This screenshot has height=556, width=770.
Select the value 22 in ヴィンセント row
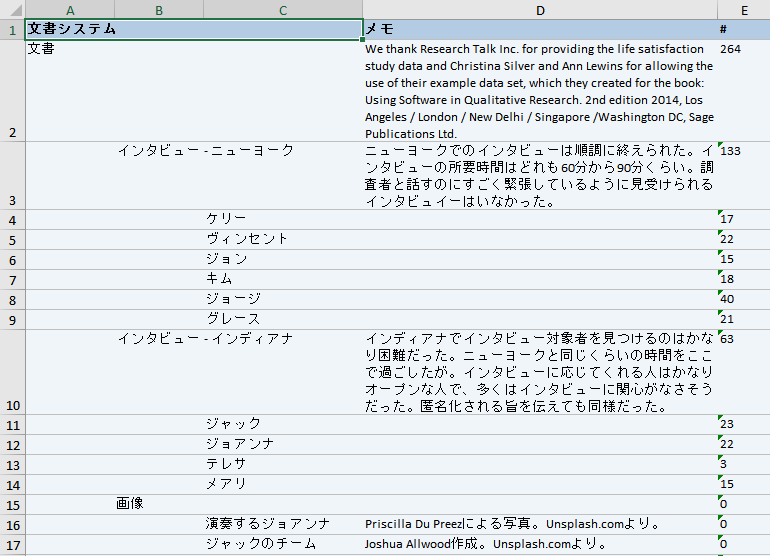pos(744,240)
